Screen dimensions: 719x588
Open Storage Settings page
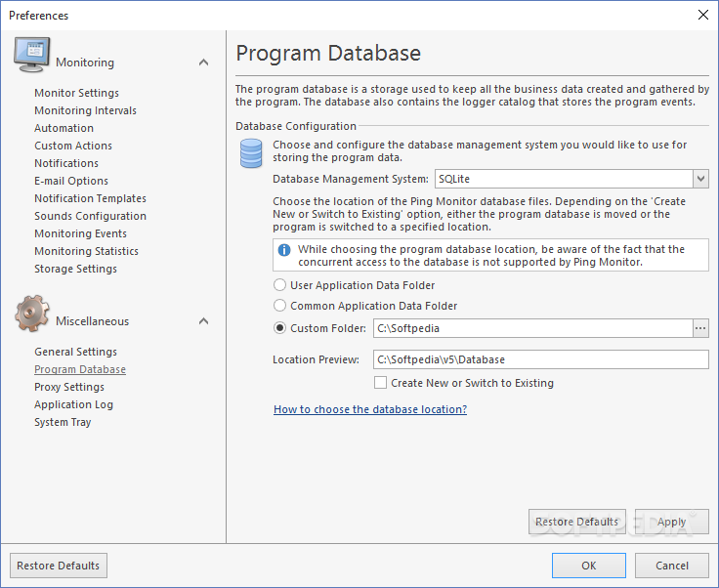coord(75,269)
